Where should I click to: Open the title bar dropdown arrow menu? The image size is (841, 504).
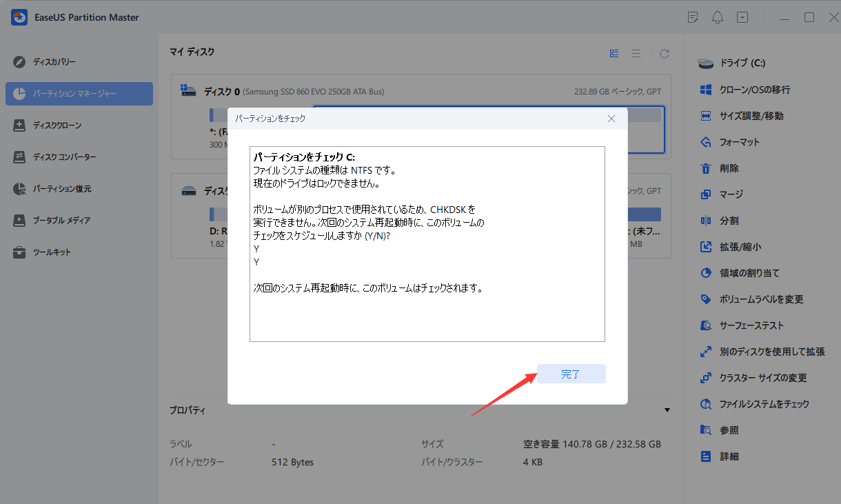[x=742, y=17]
